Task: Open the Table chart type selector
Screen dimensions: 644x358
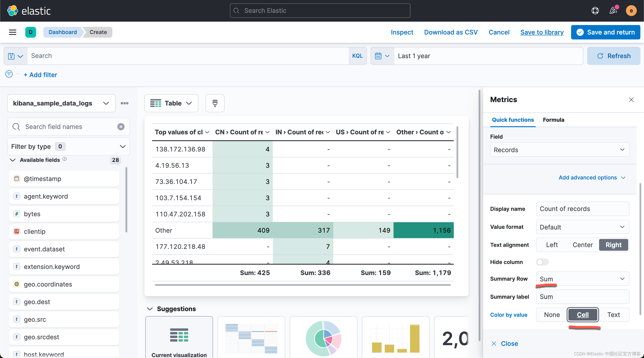Action: click(x=171, y=103)
